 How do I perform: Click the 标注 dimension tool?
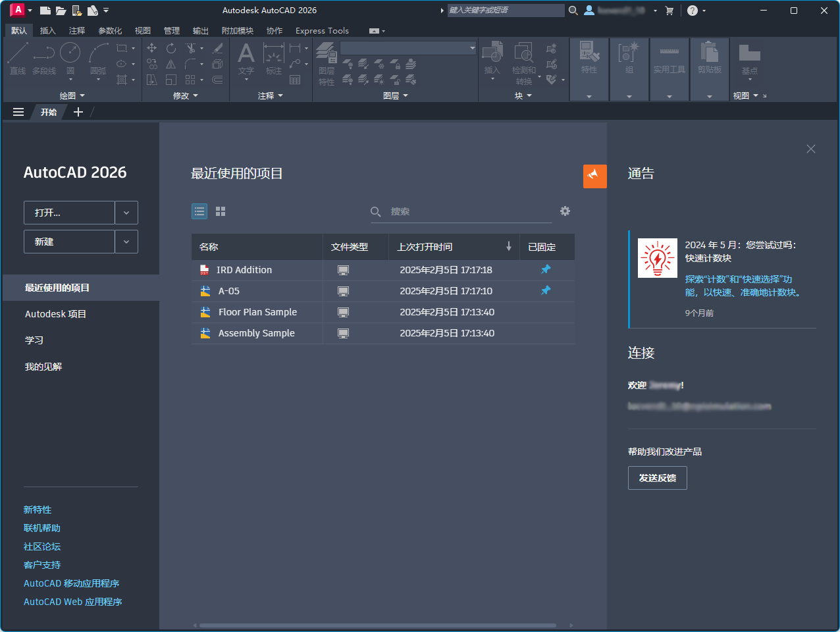click(274, 59)
